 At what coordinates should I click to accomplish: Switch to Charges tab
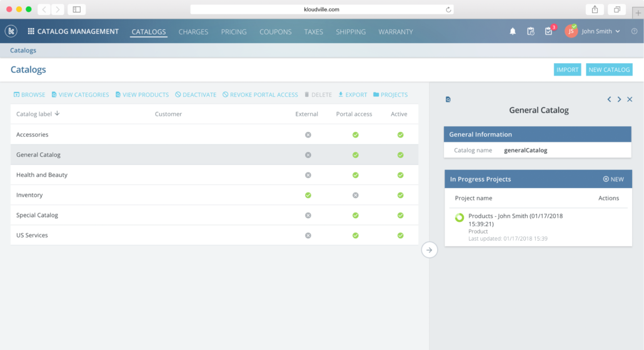point(193,32)
